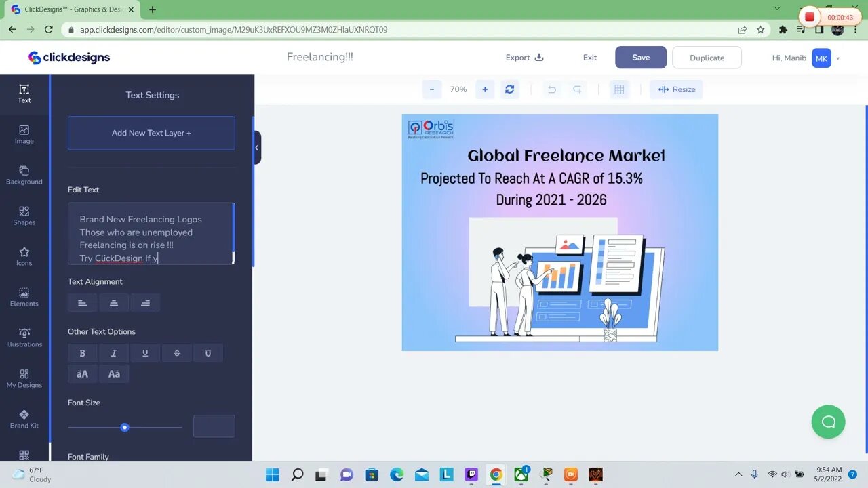Toggle italic text formatting
Viewport: 868px width, 488px height.
click(114, 353)
